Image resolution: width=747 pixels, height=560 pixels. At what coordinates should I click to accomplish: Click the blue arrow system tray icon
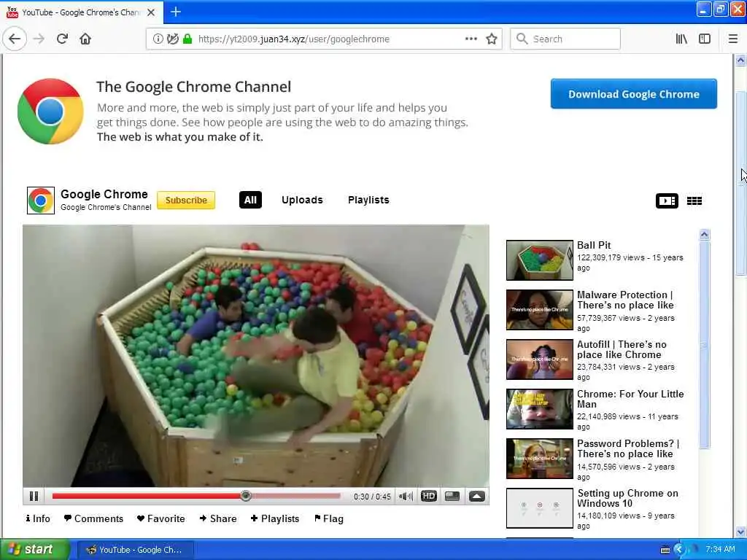tap(679, 550)
